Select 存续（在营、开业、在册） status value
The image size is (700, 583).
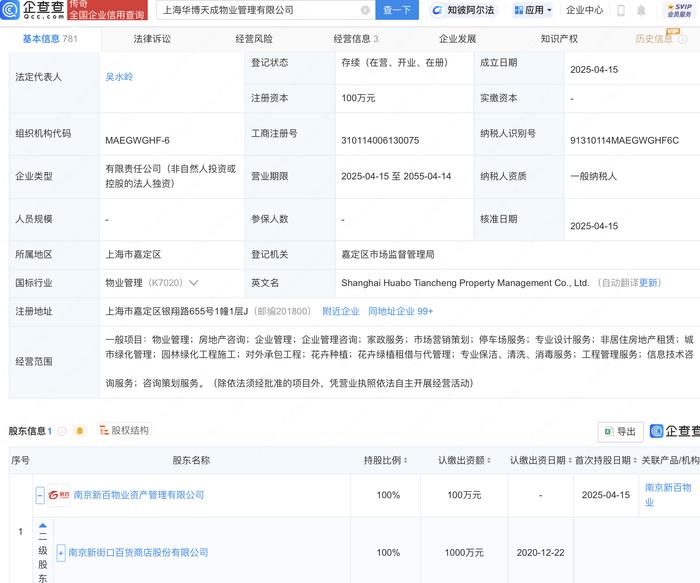pos(395,63)
